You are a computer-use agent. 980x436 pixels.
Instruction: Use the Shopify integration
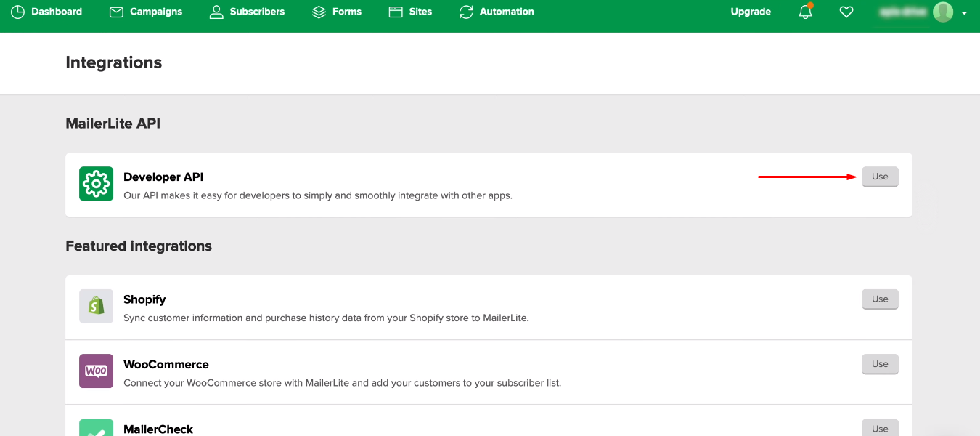[880, 299]
